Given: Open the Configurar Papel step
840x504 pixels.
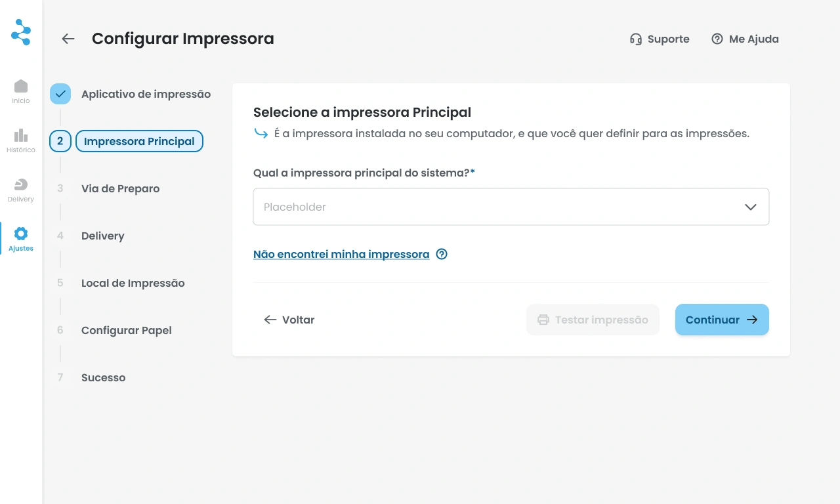Looking at the screenshot, I should point(126,330).
